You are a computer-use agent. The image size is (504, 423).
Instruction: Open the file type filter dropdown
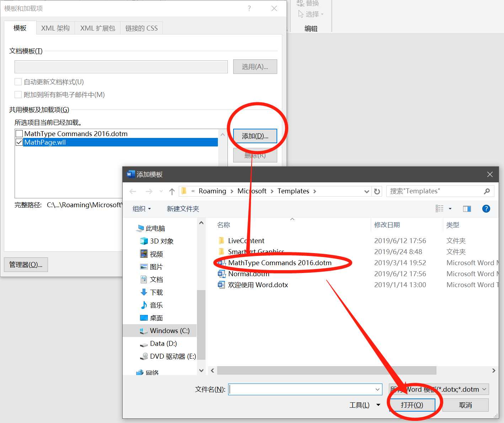pyautogui.click(x=439, y=390)
